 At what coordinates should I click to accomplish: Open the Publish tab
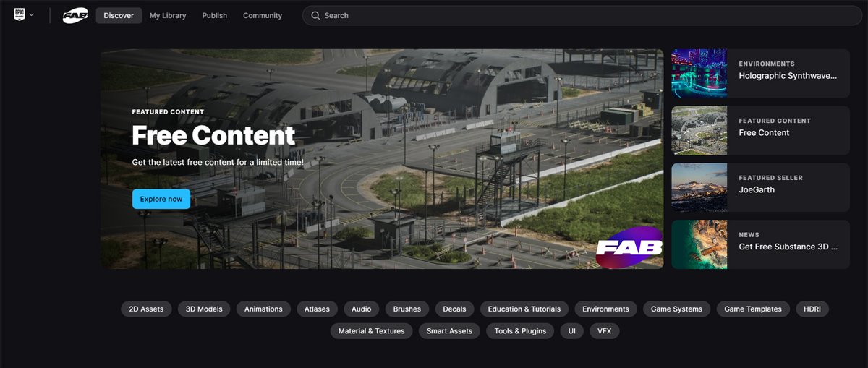pyautogui.click(x=214, y=15)
